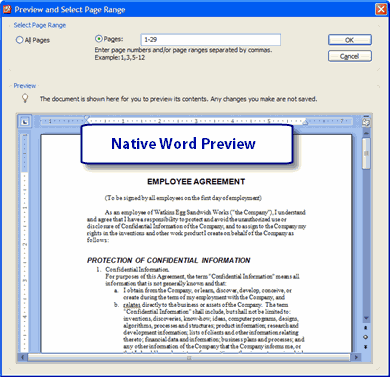Click the hint "Enter page numbers and/or page ranges..."
Screen dimensions: 390x377
(x=183, y=50)
